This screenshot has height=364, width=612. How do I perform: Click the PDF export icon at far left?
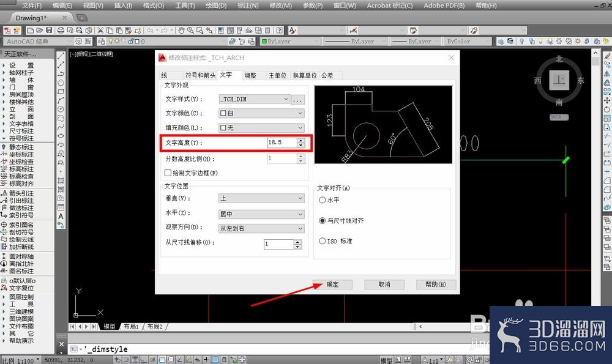pyautogui.click(x=7, y=30)
